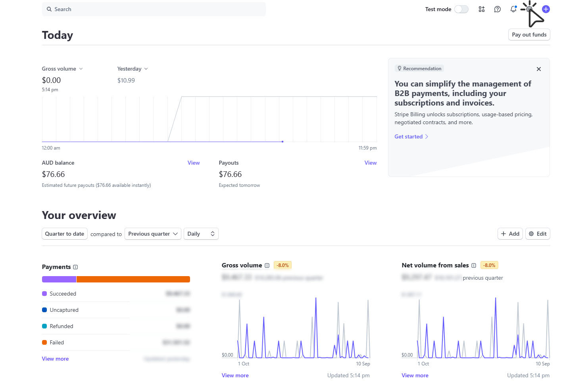Click the Gross volume -8.0% badge
Viewport: 588px width, 386px height.
[283, 265]
